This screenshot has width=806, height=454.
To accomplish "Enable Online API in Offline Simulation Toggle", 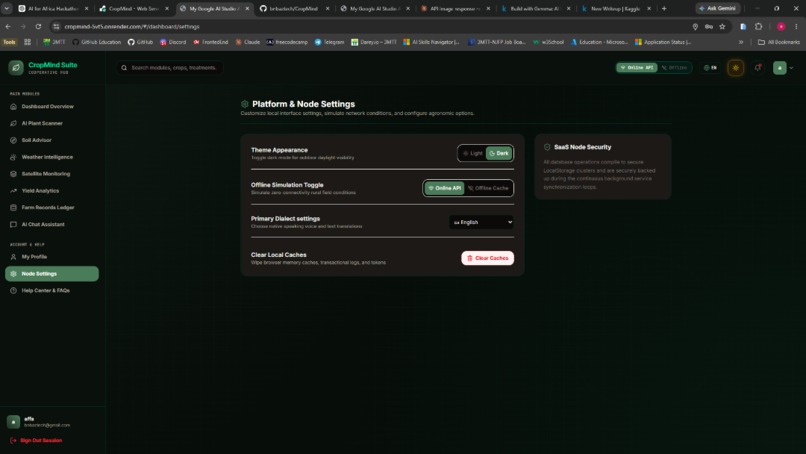I will (x=445, y=188).
